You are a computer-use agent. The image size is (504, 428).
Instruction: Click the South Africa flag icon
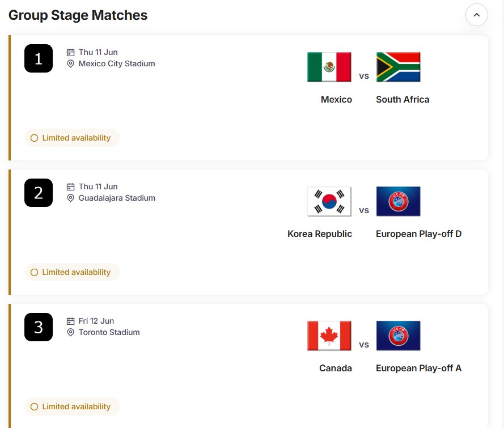click(398, 67)
